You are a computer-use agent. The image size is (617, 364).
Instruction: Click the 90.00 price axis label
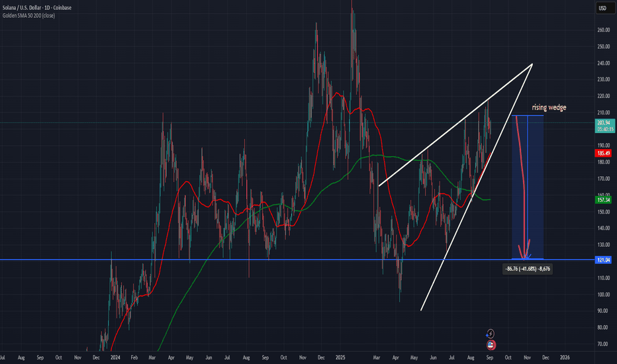coord(602,311)
